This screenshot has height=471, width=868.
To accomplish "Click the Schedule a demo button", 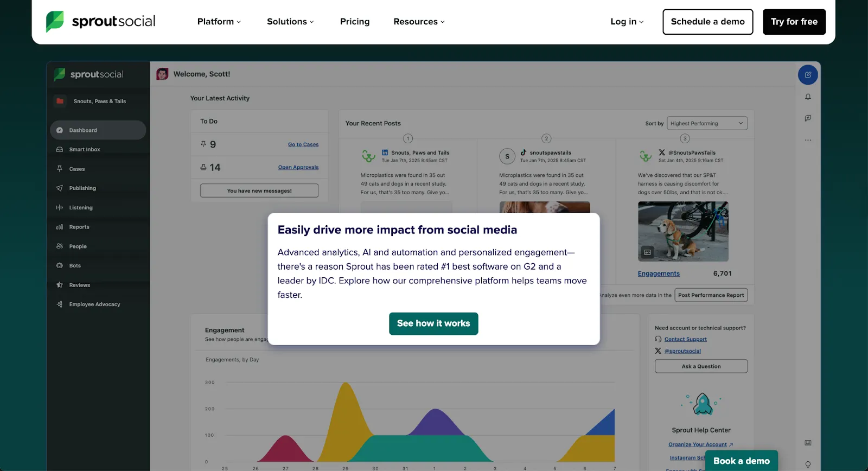I will [707, 22].
